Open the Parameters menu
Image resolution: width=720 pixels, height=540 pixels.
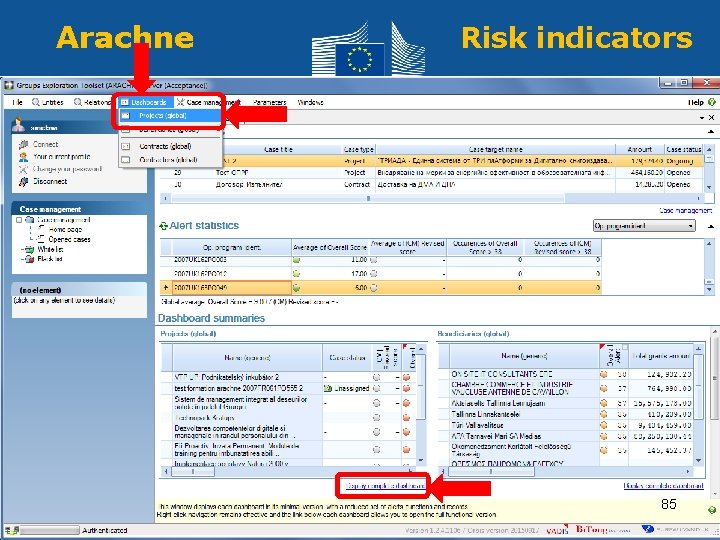click(x=270, y=102)
